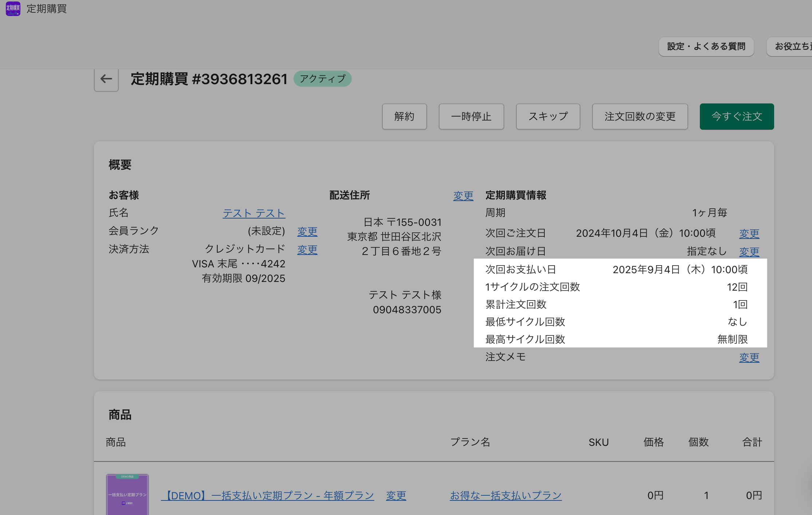812x515 pixels.
Task: Edit 配送住所 with 変更 link
Action: [x=463, y=196]
